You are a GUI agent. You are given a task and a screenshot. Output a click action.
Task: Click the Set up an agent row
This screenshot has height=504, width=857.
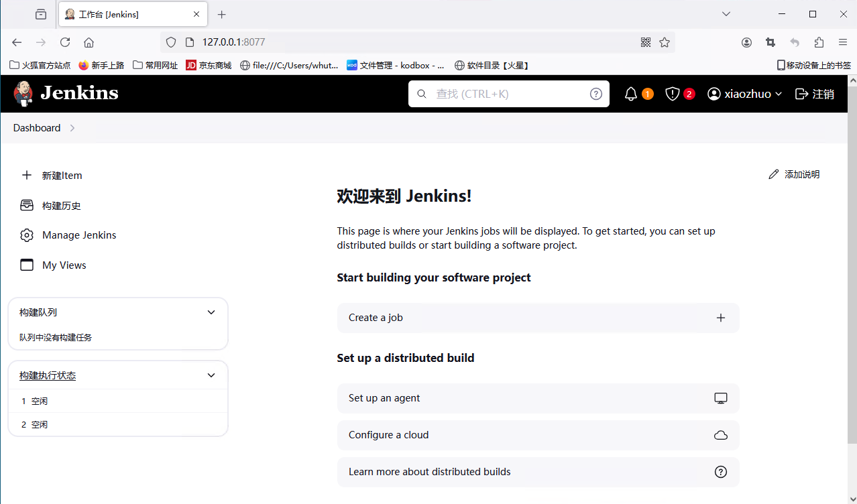point(538,398)
